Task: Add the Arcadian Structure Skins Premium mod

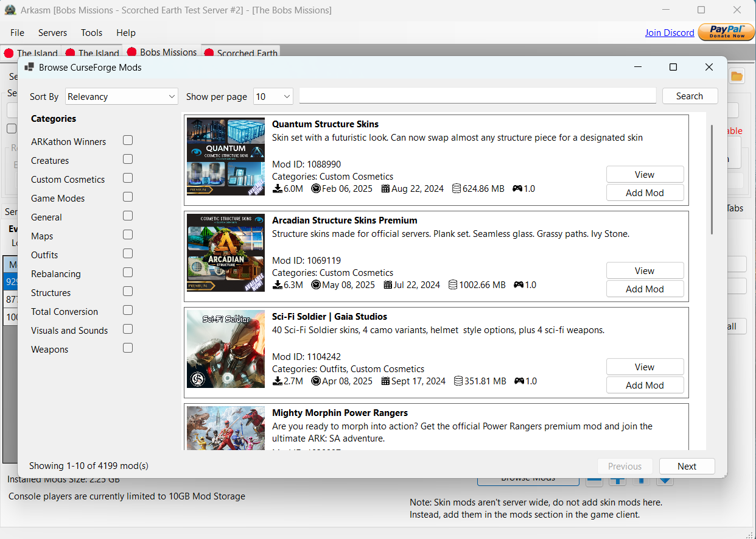Action: pos(645,289)
